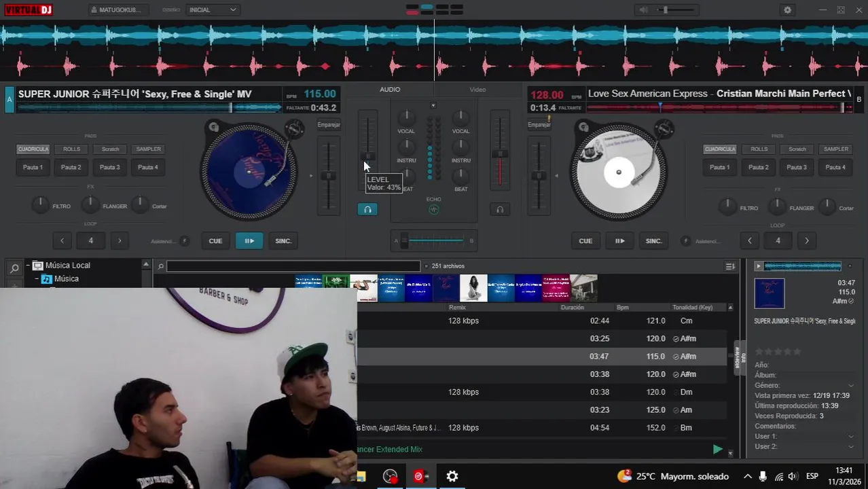
Task: Sort the list by Bpm column header
Action: point(623,308)
